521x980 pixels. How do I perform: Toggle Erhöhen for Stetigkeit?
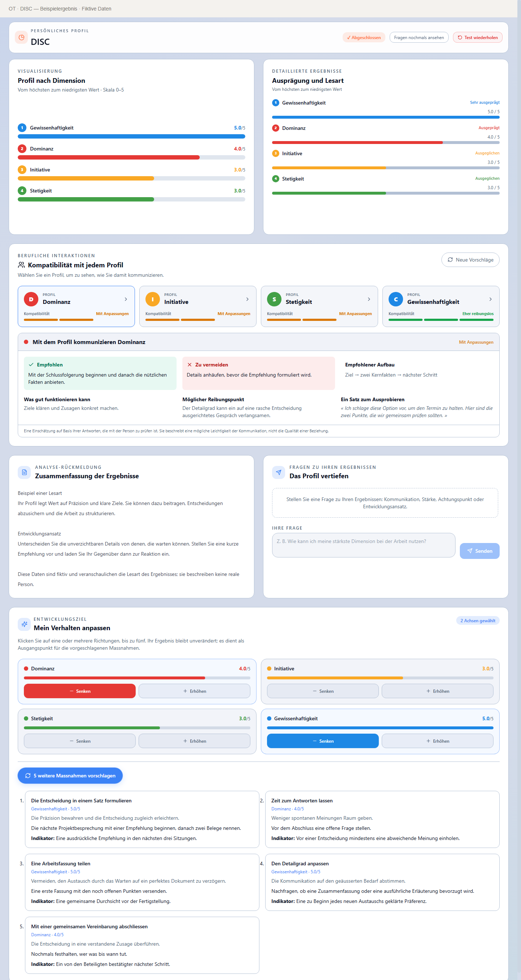click(x=195, y=741)
